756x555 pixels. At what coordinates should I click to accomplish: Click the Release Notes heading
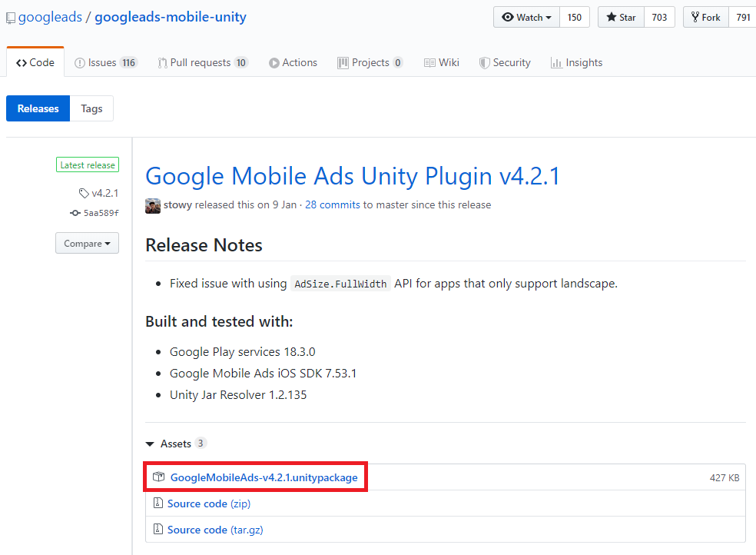tap(204, 245)
